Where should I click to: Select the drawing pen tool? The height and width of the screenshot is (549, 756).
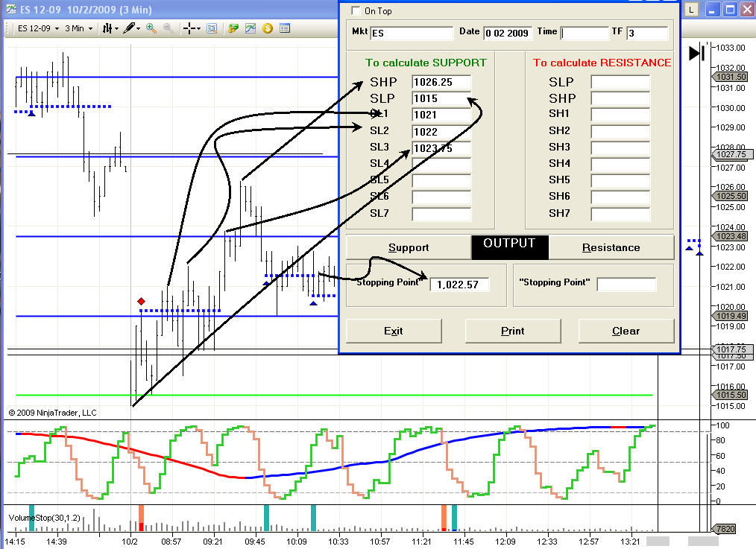[129, 28]
